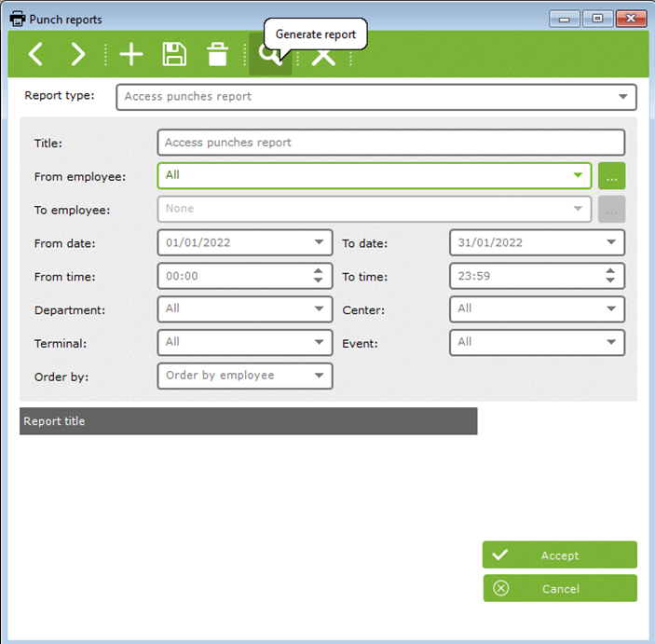Click the Punch reports printer icon

18,19
